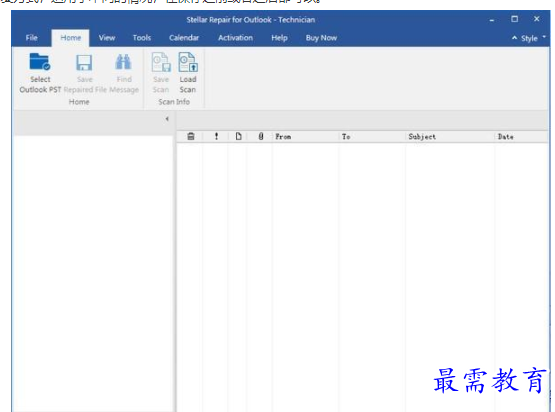
Task: Open the Calendar ribbon tab
Action: point(184,38)
